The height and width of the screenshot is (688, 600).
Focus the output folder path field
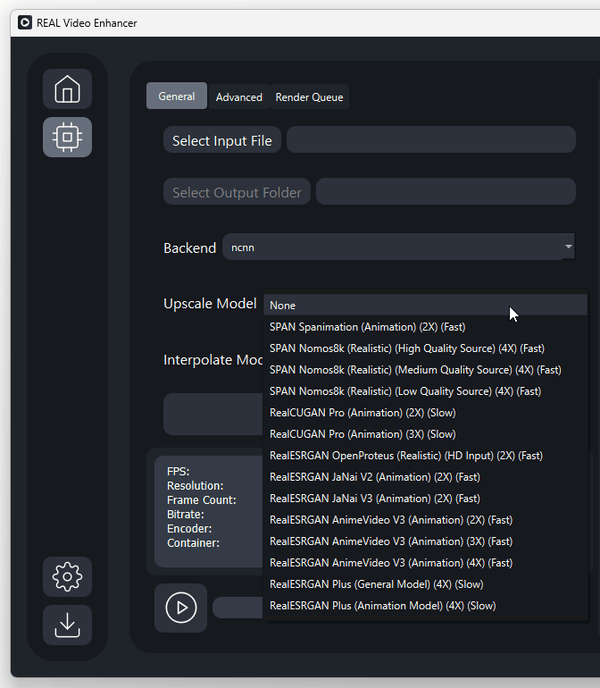click(446, 191)
